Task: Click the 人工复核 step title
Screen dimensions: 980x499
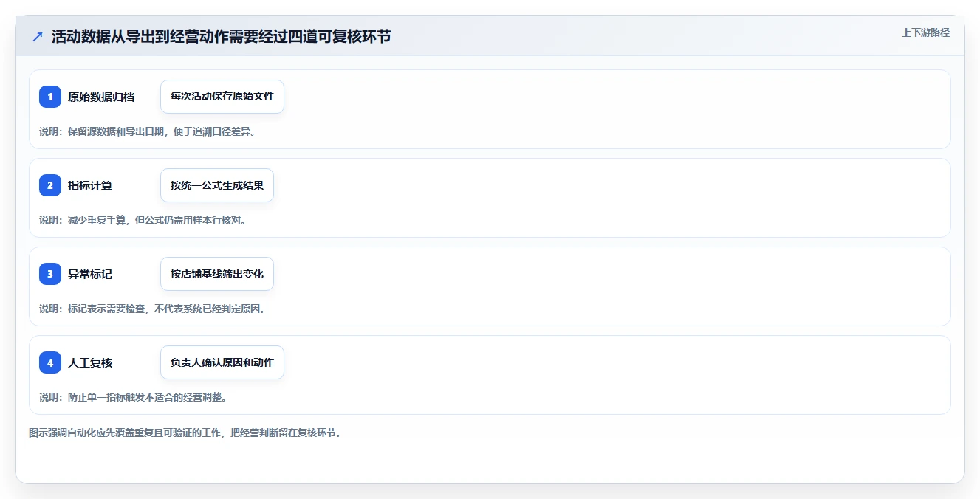Action: 90,362
